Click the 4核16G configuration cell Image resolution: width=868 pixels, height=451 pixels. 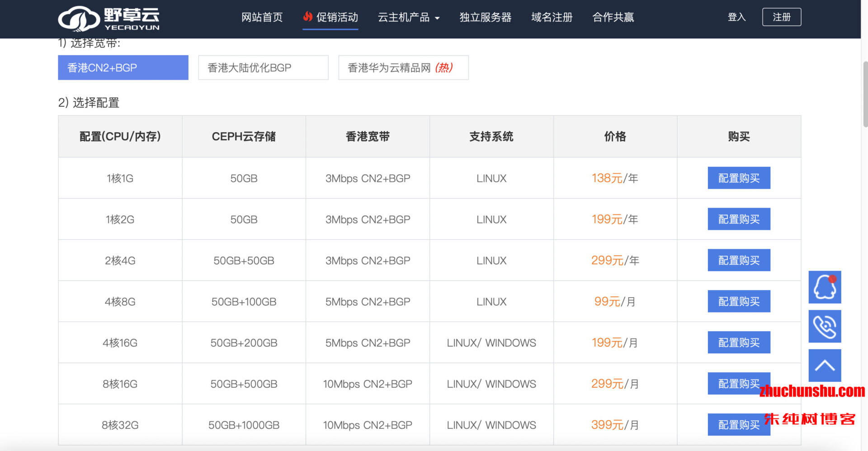click(x=120, y=343)
